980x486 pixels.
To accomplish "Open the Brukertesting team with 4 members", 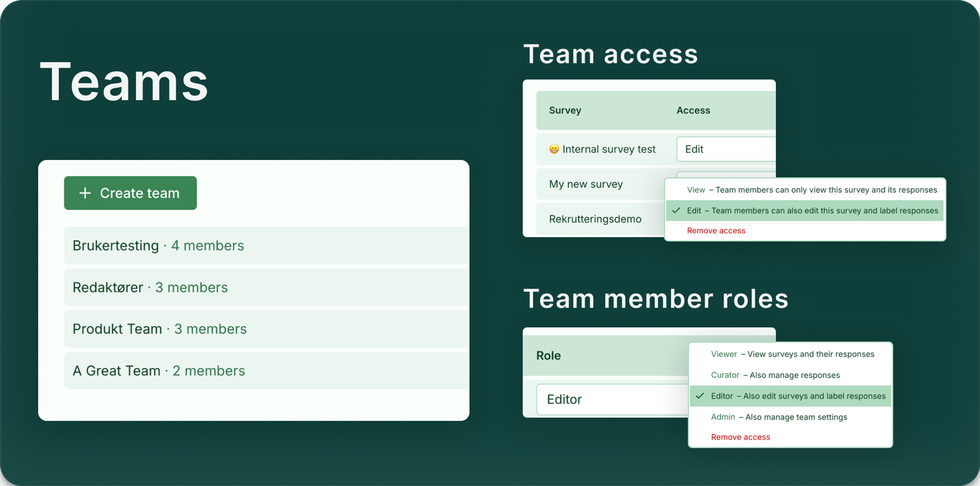I will pyautogui.click(x=266, y=245).
